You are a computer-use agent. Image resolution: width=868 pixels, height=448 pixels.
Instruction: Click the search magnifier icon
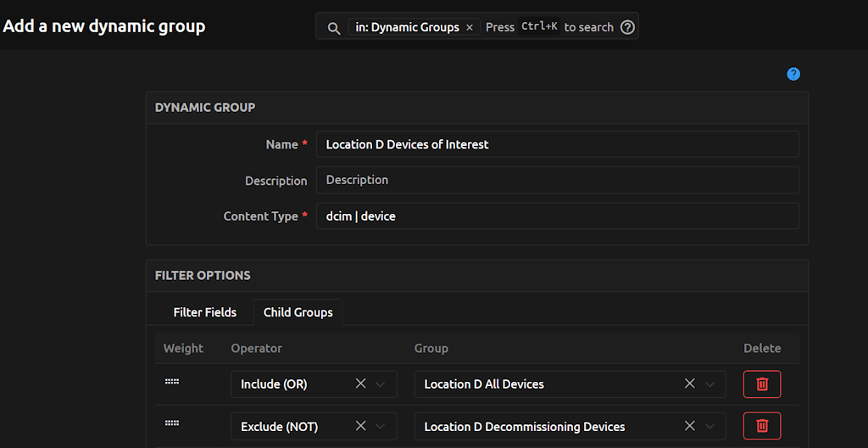334,27
